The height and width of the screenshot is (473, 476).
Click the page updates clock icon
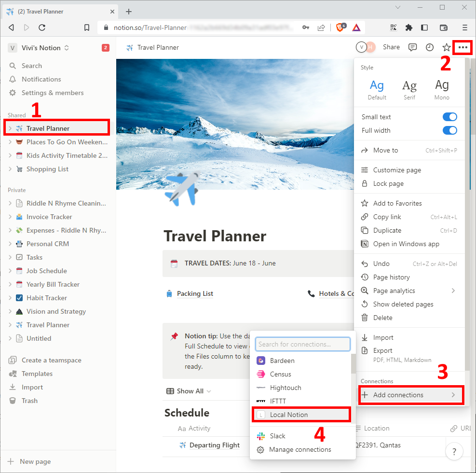click(430, 47)
